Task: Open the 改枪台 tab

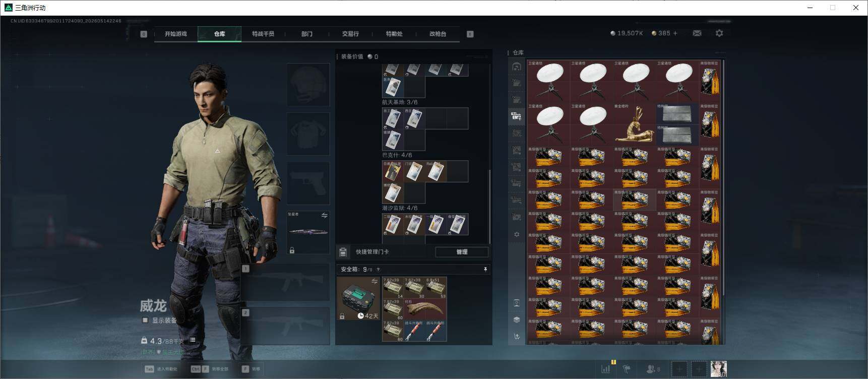Action: [438, 34]
